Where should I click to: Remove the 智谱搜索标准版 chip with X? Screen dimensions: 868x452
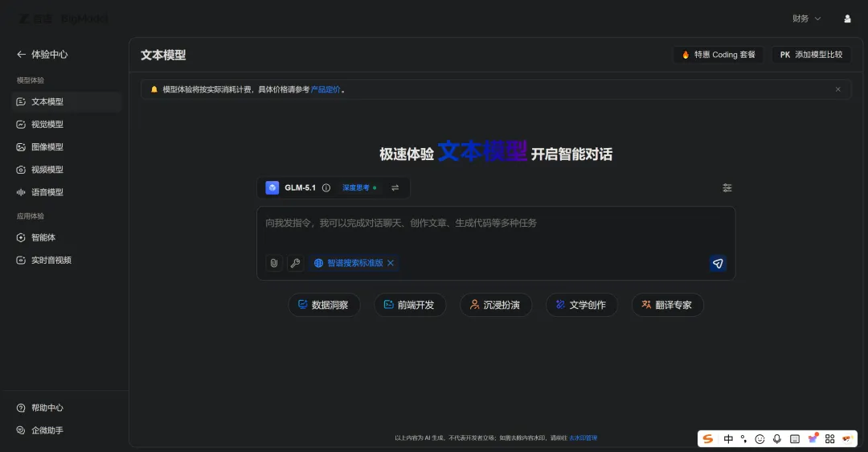click(391, 263)
